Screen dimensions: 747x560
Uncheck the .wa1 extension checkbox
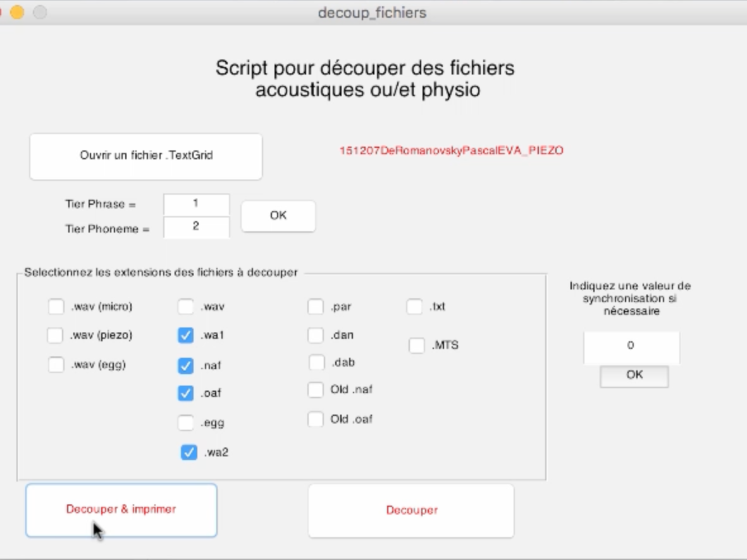coord(185,336)
